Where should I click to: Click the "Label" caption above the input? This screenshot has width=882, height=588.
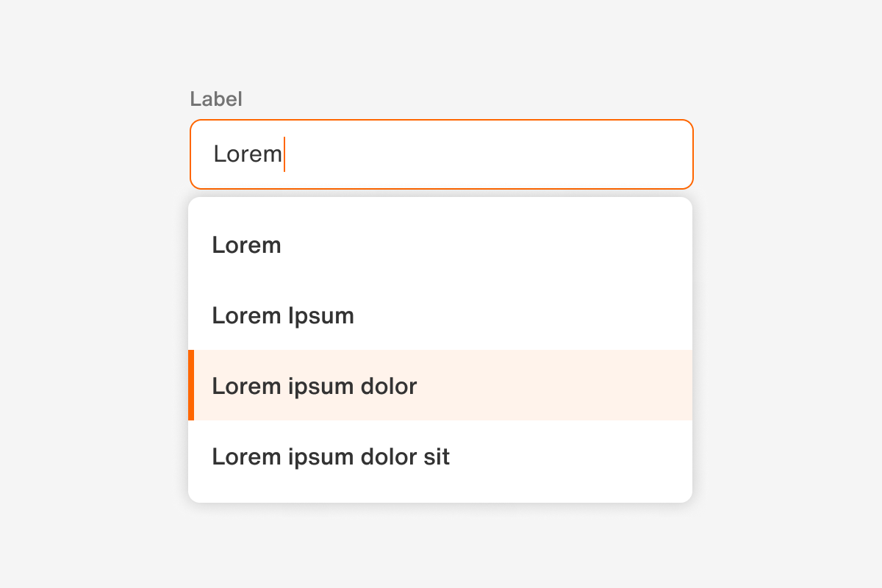click(x=216, y=98)
